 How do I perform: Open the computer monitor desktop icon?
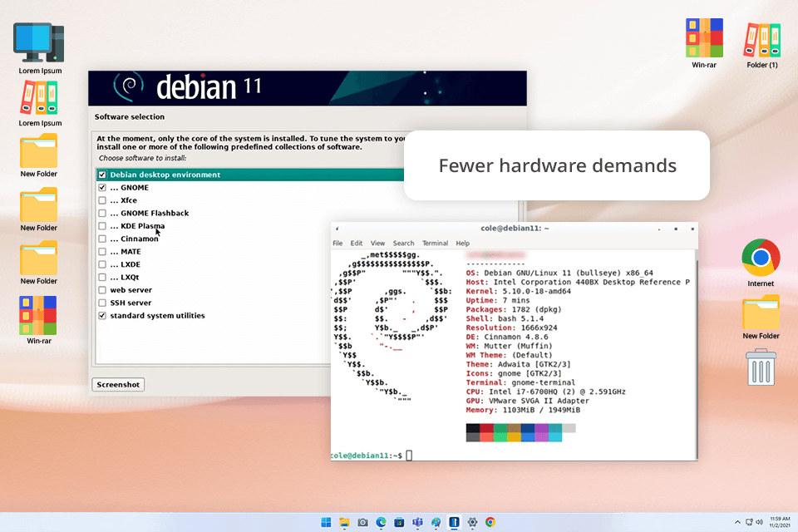point(40,42)
